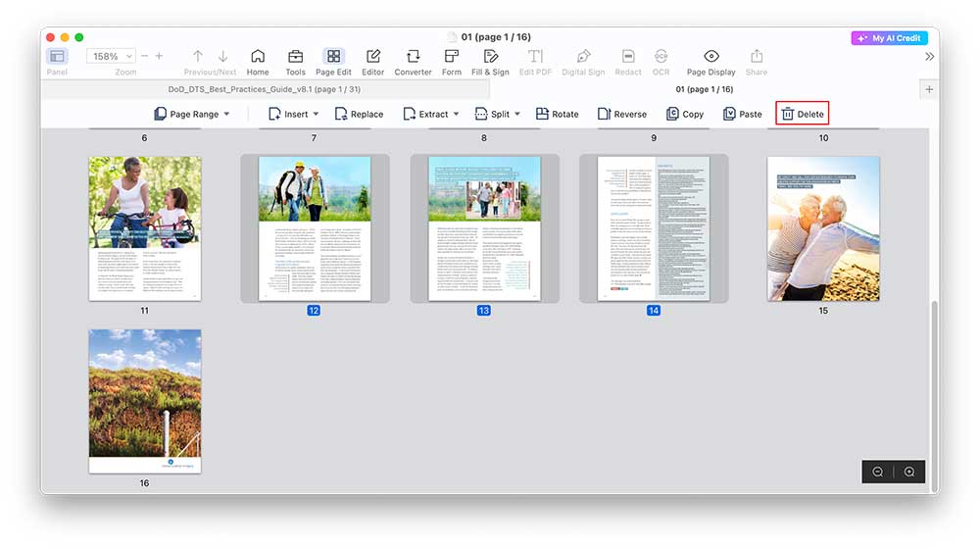Toggle the Panel sidebar icon
Image resolution: width=980 pixels, height=548 pixels.
click(57, 56)
